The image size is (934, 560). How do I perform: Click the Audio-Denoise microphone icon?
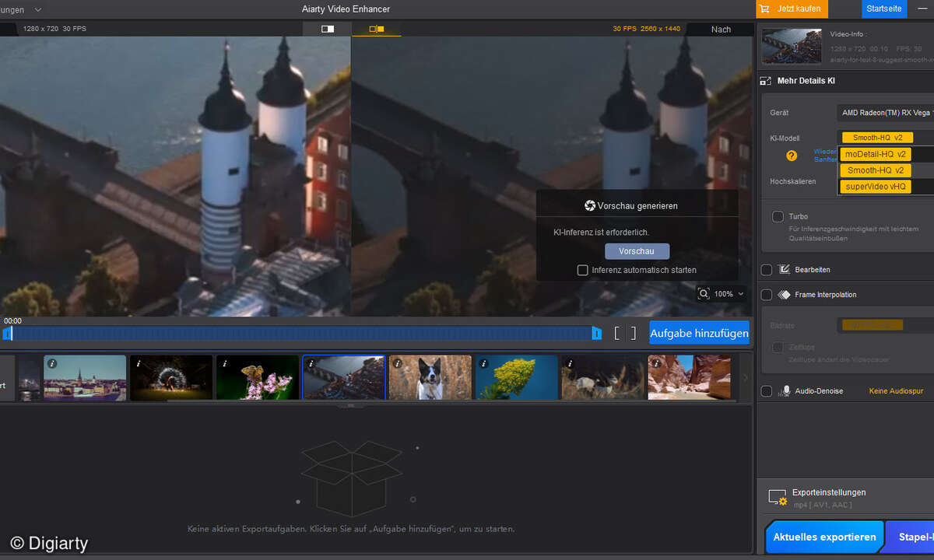coord(785,391)
